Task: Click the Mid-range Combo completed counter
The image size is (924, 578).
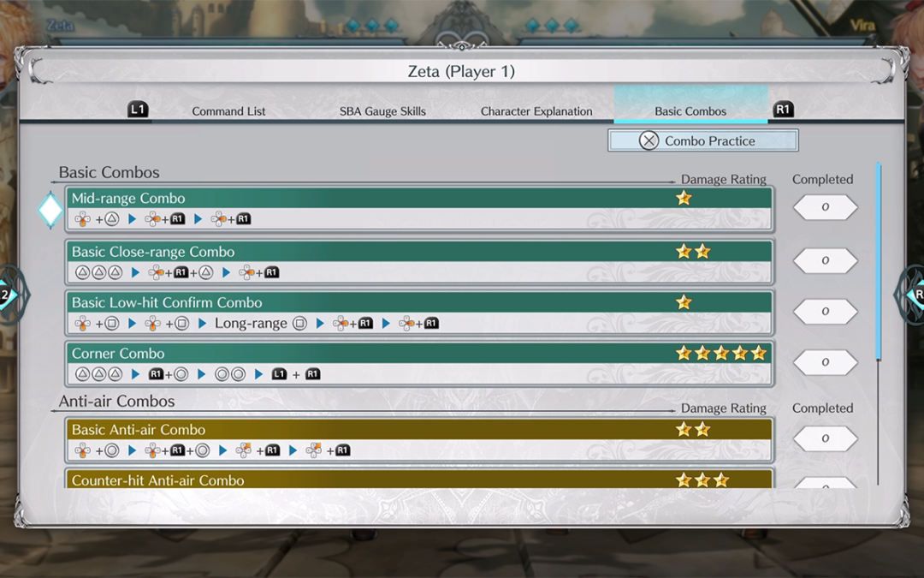Action: [x=825, y=208]
